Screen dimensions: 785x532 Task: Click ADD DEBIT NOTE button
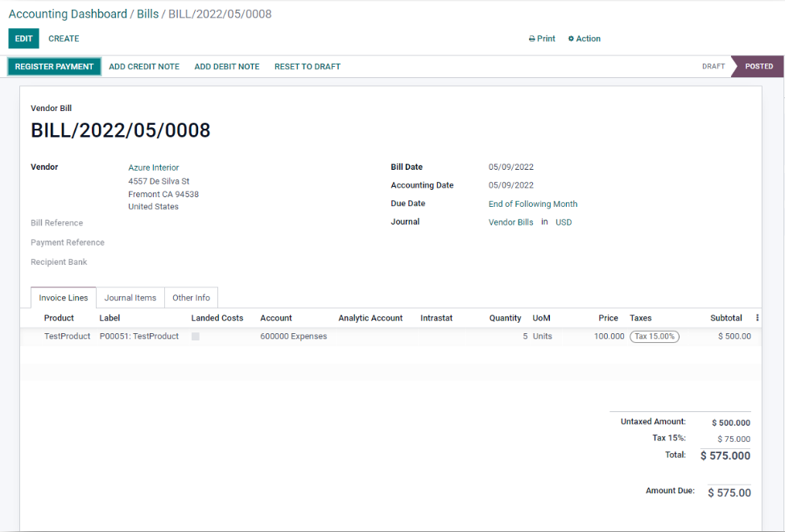pos(227,67)
